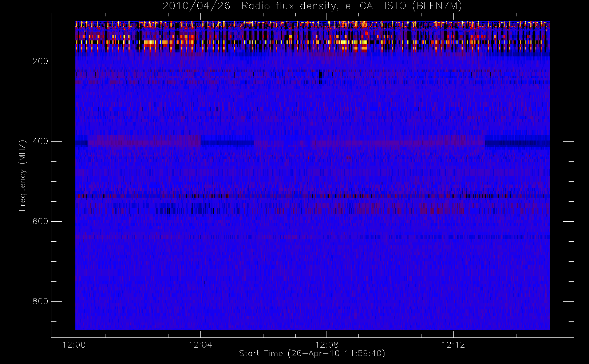Click the 12:04 time tick label
Image resolution: width=589 pixels, height=364 pixels.
pyautogui.click(x=200, y=345)
